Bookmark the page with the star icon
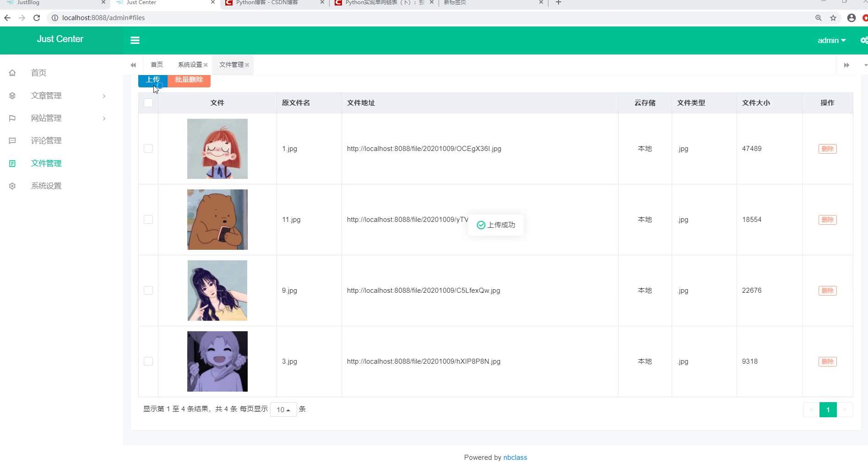Screen dimensions: 868x463 (833, 18)
